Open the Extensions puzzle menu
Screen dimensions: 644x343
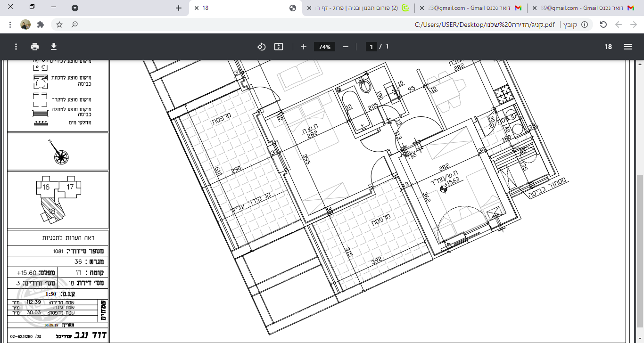coord(41,24)
